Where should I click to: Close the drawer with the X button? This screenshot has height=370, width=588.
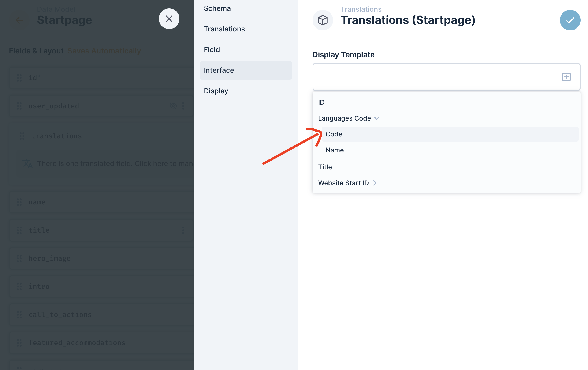(x=169, y=19)
